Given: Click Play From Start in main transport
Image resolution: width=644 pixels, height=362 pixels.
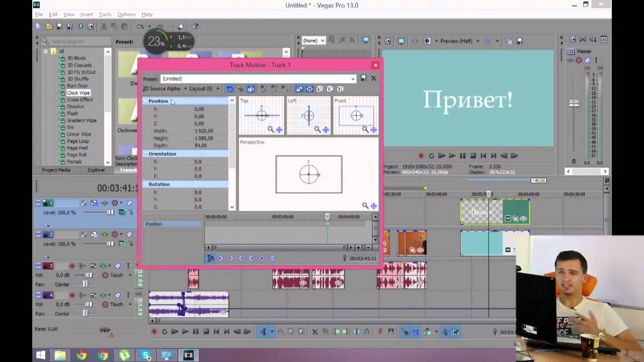Looking at the screenshot, I should [175, 332].
